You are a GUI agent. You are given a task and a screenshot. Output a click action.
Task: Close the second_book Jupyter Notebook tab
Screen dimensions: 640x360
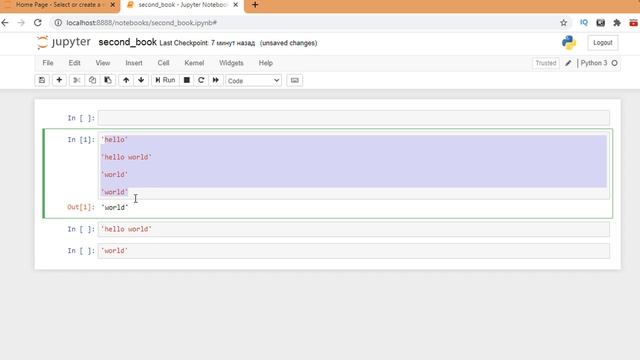236,5
